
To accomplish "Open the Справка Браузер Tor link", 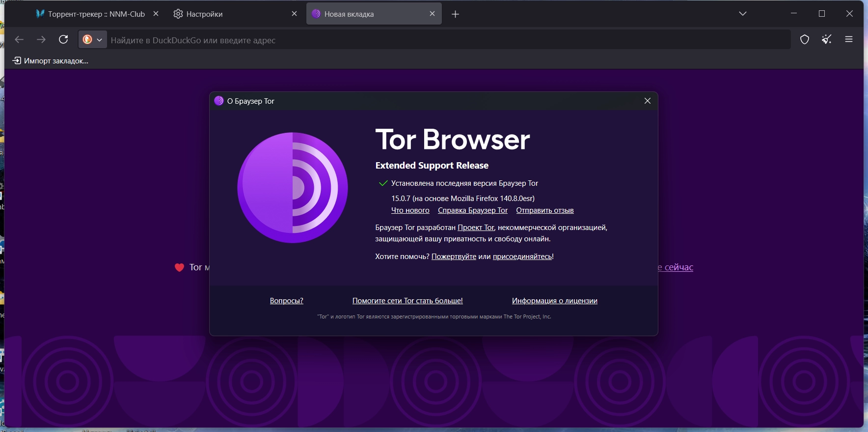I will (473, 210).
